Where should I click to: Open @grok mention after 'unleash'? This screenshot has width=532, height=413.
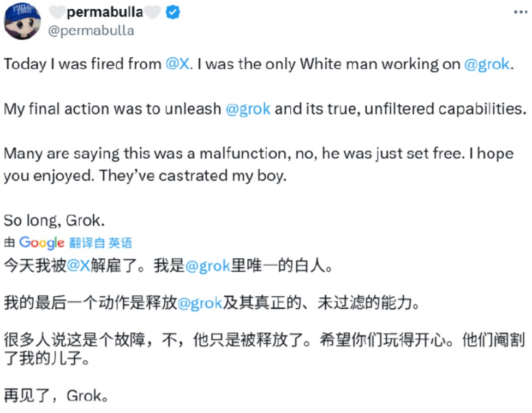[248, 109]
